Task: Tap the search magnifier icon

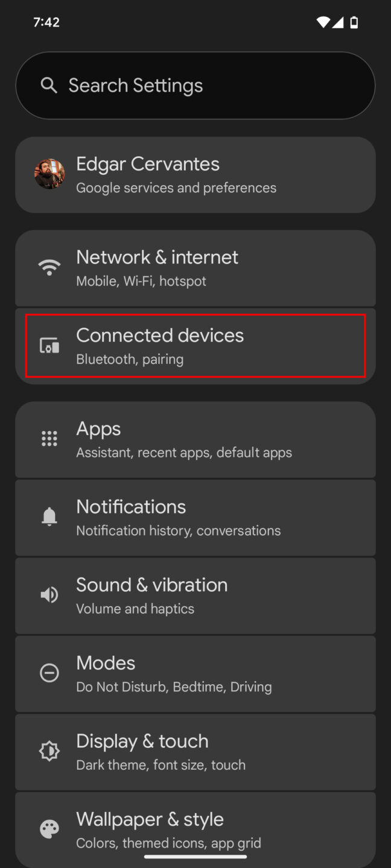Action: [x=49, y=85]
